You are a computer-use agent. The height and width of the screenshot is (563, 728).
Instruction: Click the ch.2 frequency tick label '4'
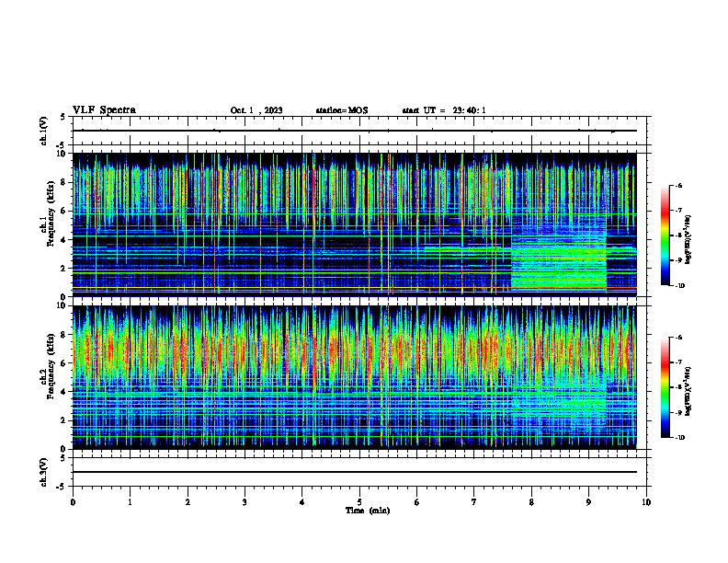click(65, 392)
